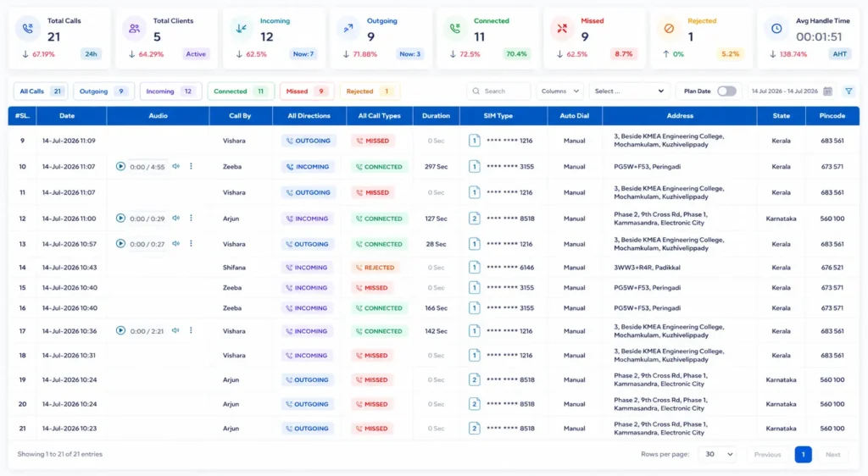868x476 pixels.
Task: Switch to the Missed 9 filter tab
Action: pyautogui.click(x=307, y=91)
